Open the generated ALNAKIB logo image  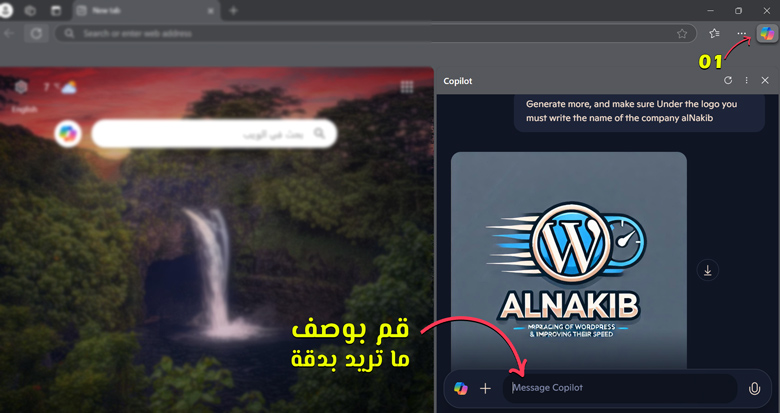point(569,260)
